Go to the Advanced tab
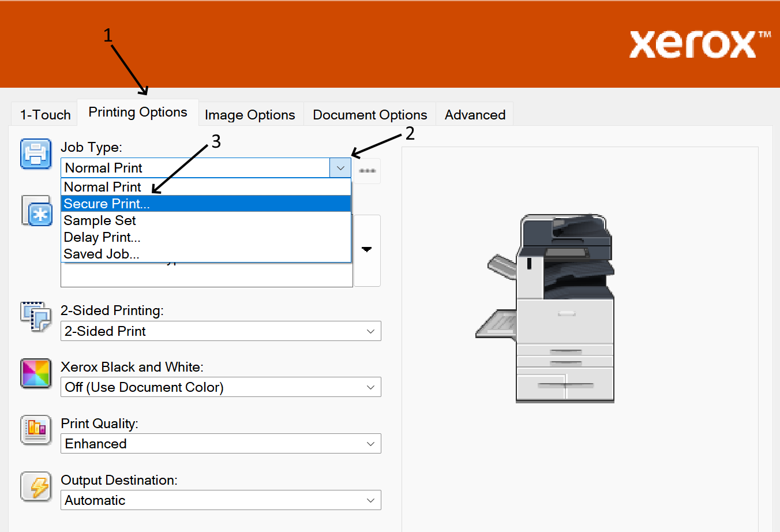The height and width of the screenshot is (532, 780). coord(475,115)
